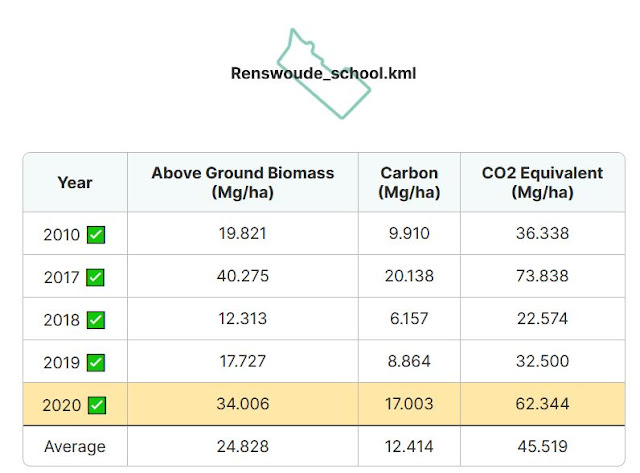Select the 2019 carbon value 8.864
640x473 pixels.
pyautogui.click(x=409, y=361)
